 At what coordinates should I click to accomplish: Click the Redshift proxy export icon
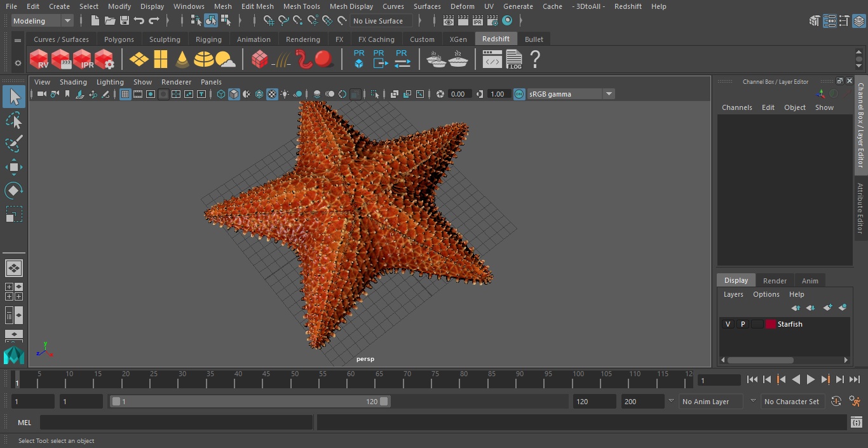click(x=380, y=59)
